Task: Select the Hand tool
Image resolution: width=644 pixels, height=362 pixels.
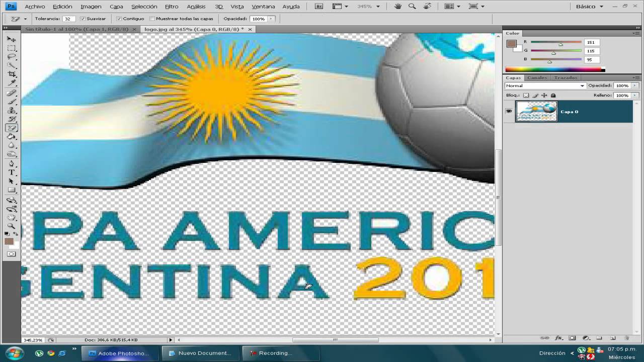Action: click(11, 217)
